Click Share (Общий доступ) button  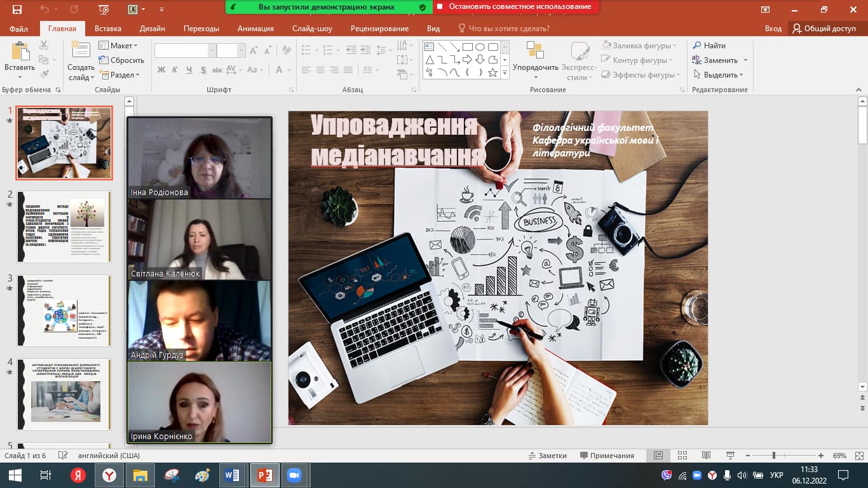click(x=824, y=29)
